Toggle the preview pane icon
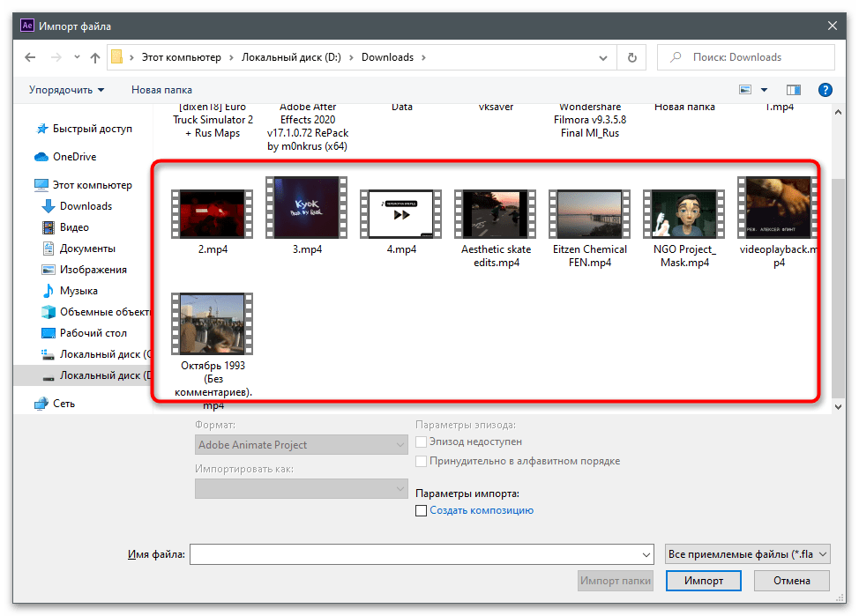The image size is (859, 616). point(793,90)
